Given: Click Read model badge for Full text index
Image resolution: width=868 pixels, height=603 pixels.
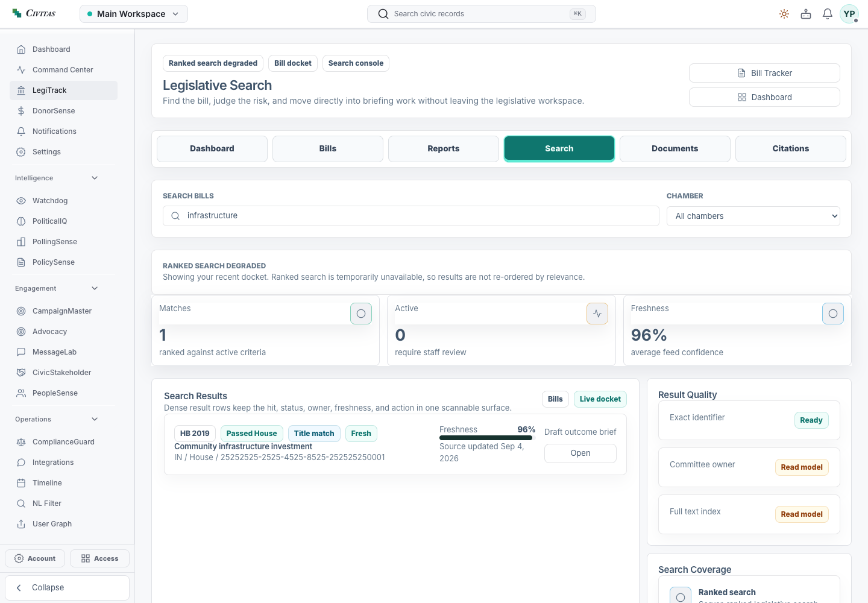Looking at the screenshot, I should point(802,514).
